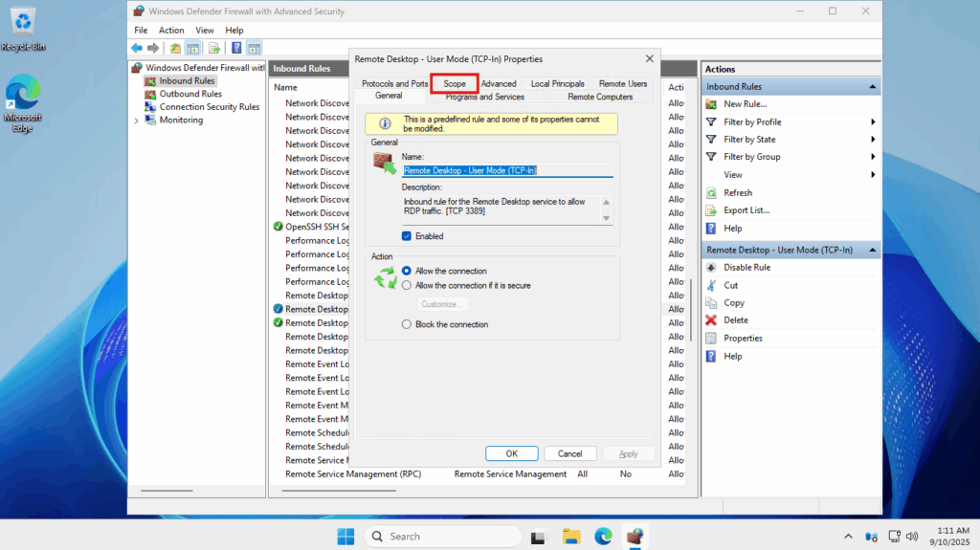Click the Disable Rule icon
980x550 pixels.
pos(711,268)
